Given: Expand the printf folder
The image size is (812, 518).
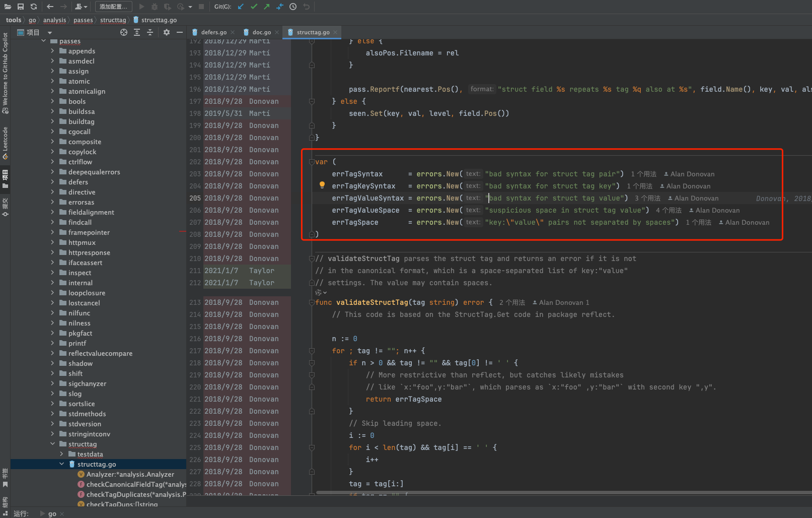Looking at the screenshot, I should coord(52,343).
